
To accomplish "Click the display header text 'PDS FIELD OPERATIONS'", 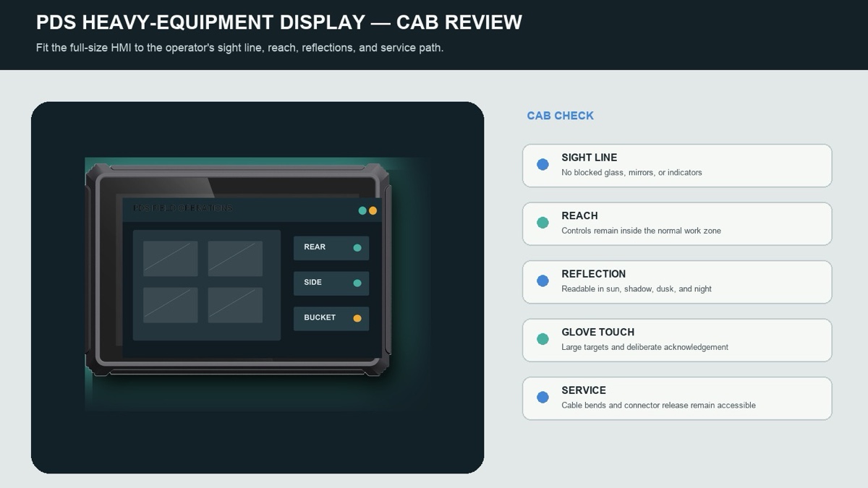I will (182, 208).
